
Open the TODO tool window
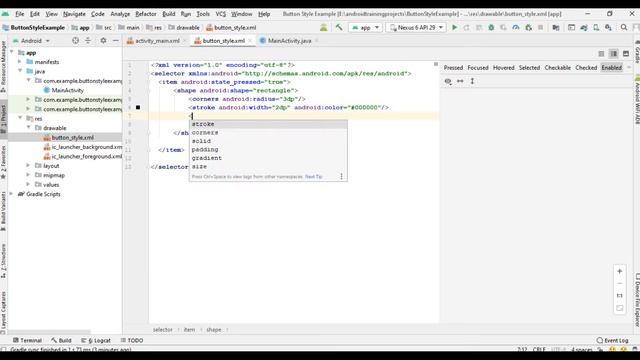click(131, 340)
